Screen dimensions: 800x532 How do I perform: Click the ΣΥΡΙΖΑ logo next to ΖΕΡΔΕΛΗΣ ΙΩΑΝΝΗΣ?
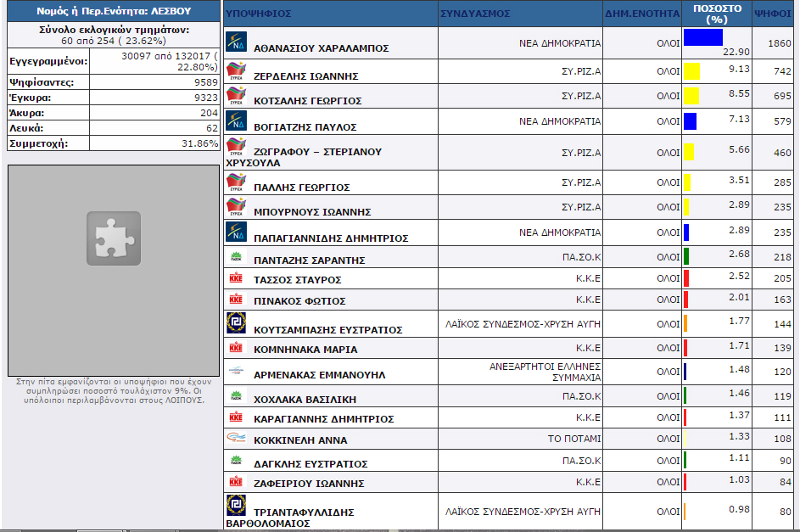coord(236,71)
